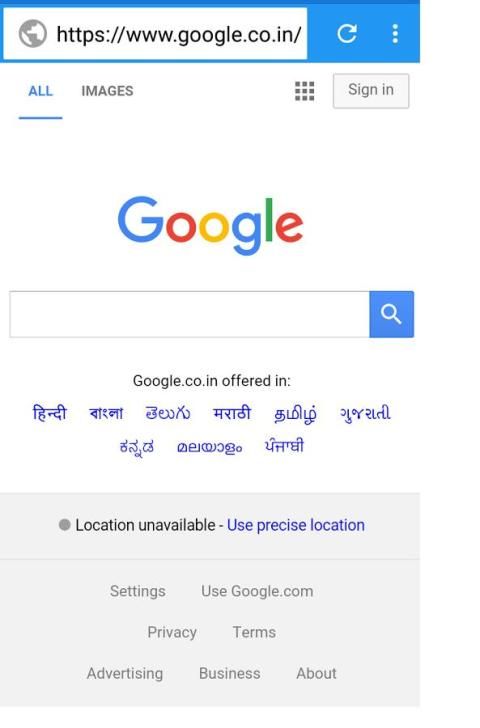The width and height of the screenshot is (480, 728).
Task: Click the Sign in button
Action: point(371,91)
